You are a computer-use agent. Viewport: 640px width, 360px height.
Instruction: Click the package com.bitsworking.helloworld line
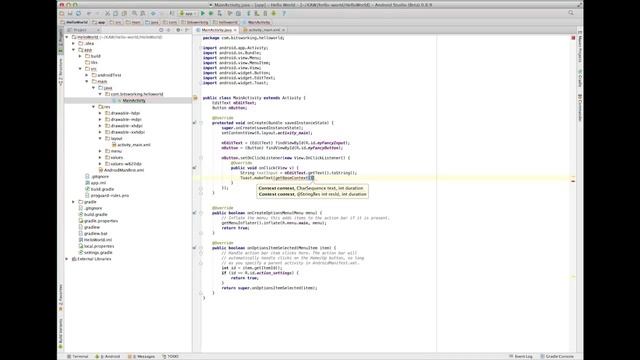[243, 38]
